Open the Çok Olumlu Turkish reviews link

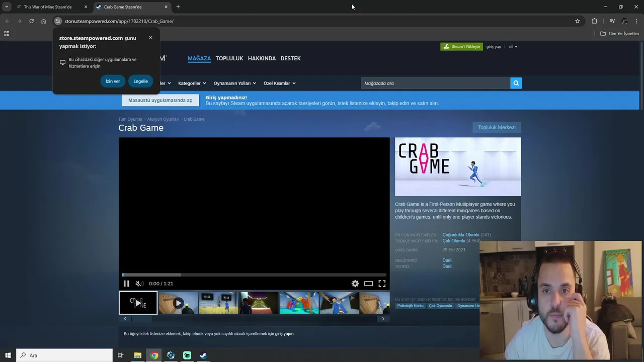(454, 241)
